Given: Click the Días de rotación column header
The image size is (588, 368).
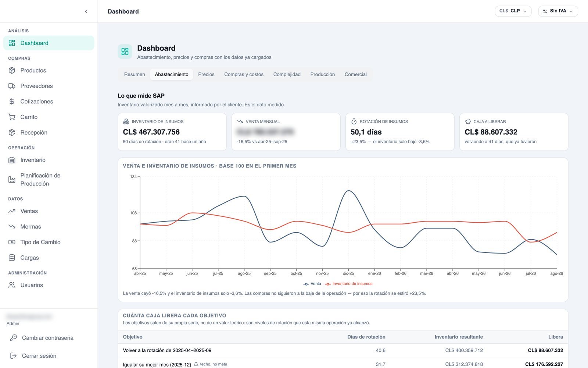Looking at the screenshot, I should pos(366,337).
